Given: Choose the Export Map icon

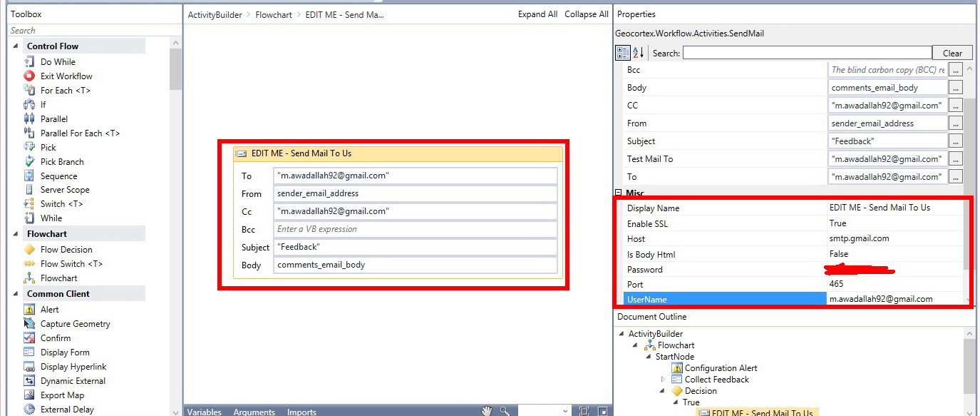Looking at the screenshot, I should coord(29,395).
